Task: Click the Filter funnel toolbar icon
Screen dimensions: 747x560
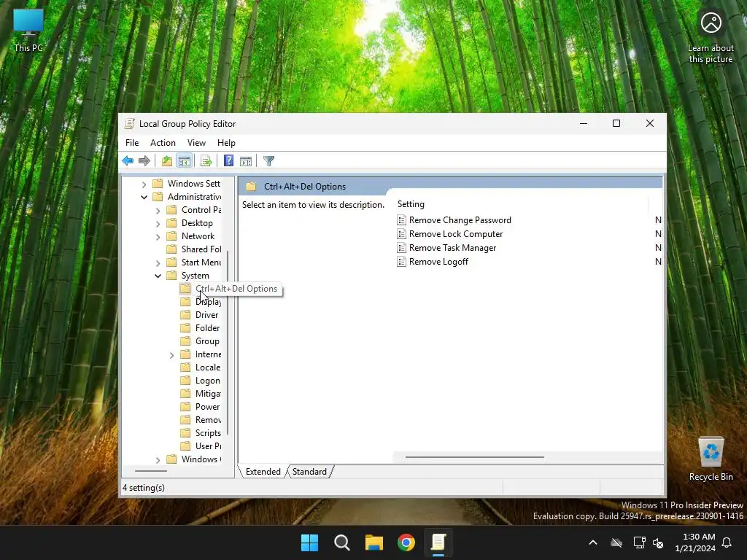Action: click(x=268, y=161)
